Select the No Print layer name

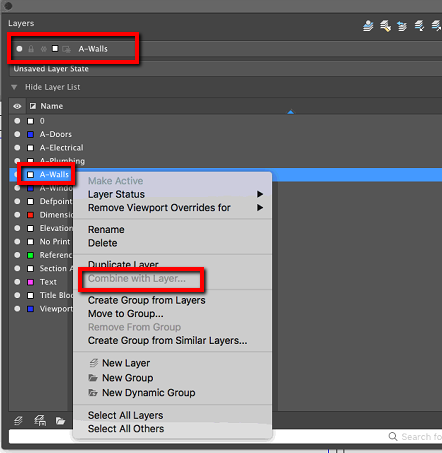click(55, 242)
